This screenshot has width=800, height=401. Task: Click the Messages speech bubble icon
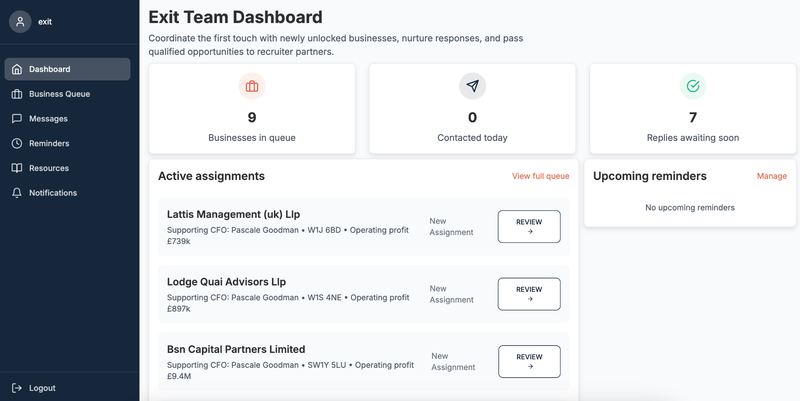17,118
